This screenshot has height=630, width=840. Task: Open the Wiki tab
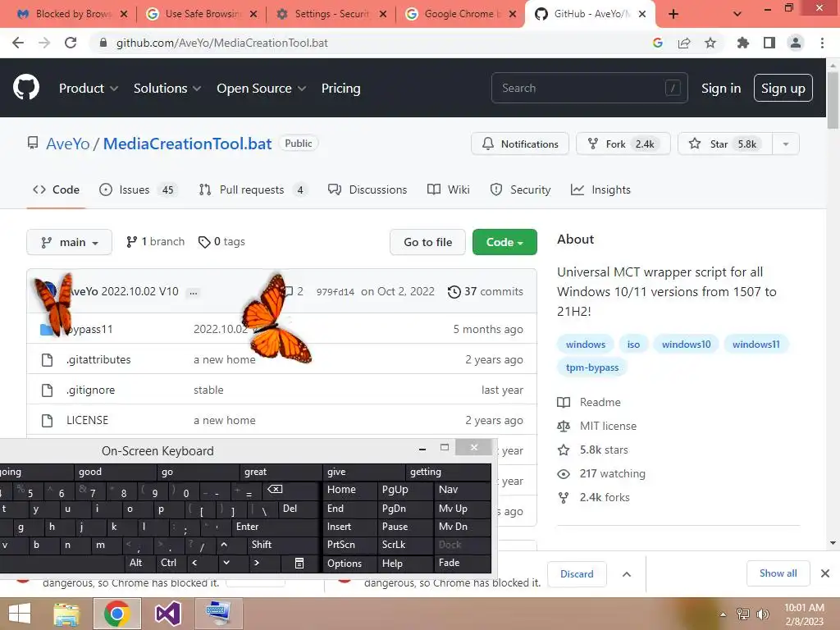(449, 189)
